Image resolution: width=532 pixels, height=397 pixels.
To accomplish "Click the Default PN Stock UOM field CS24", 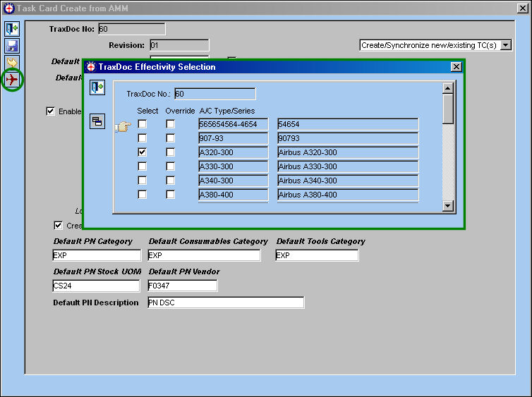I will pyautogui.click(x=96, y=286).
